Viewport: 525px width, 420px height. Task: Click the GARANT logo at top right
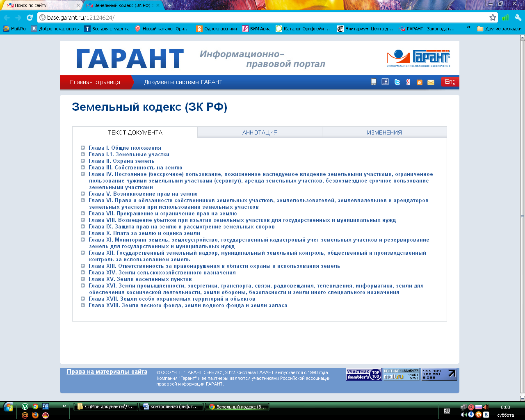coord(418,58)
